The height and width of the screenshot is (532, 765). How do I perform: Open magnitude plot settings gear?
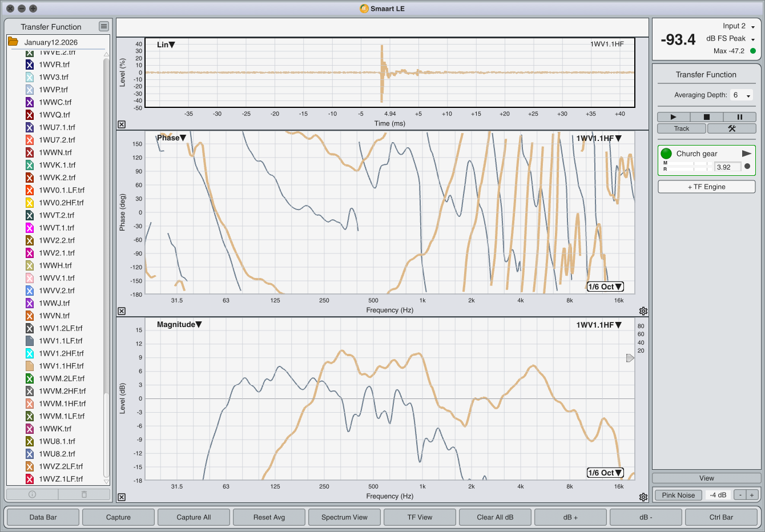[x=643, y=497]
